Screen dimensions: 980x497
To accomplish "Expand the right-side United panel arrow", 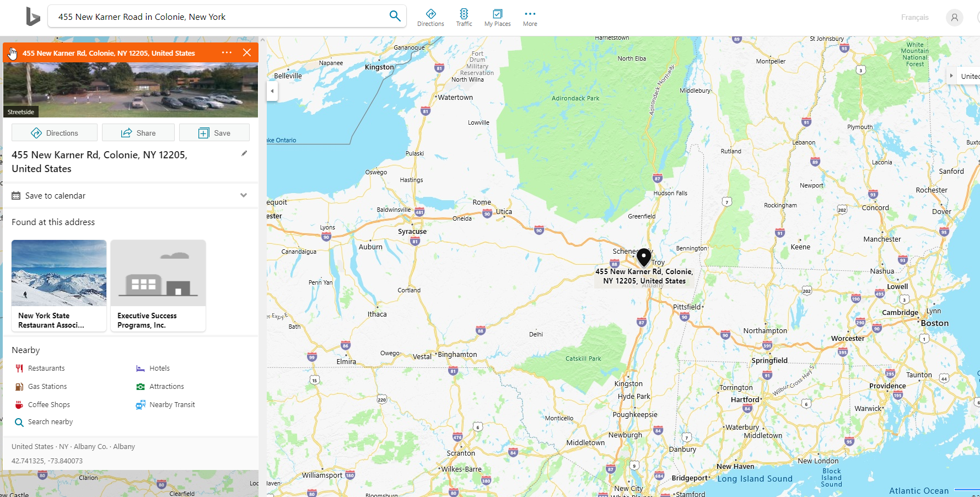I will point(951,76).
